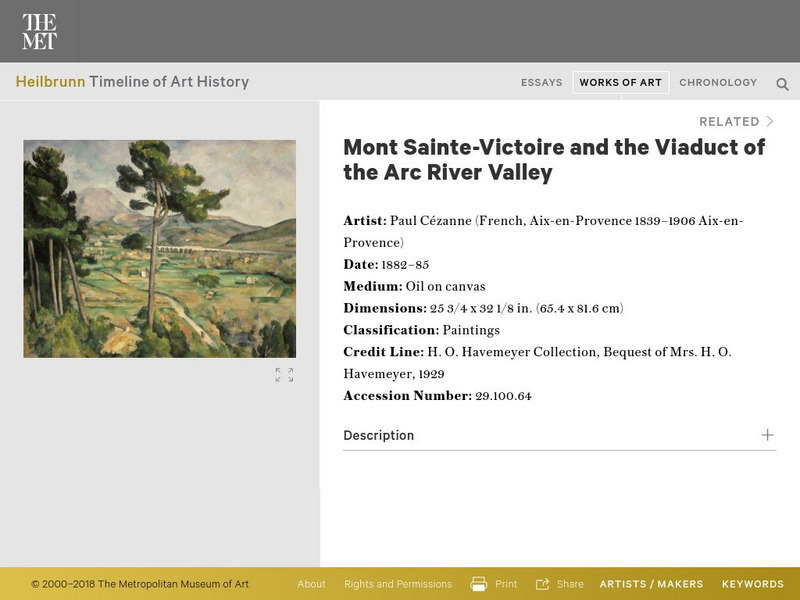This screenshot has height=600, width=800.
Task: Expand painting image to fullscreen
Action: coord(284,375)
